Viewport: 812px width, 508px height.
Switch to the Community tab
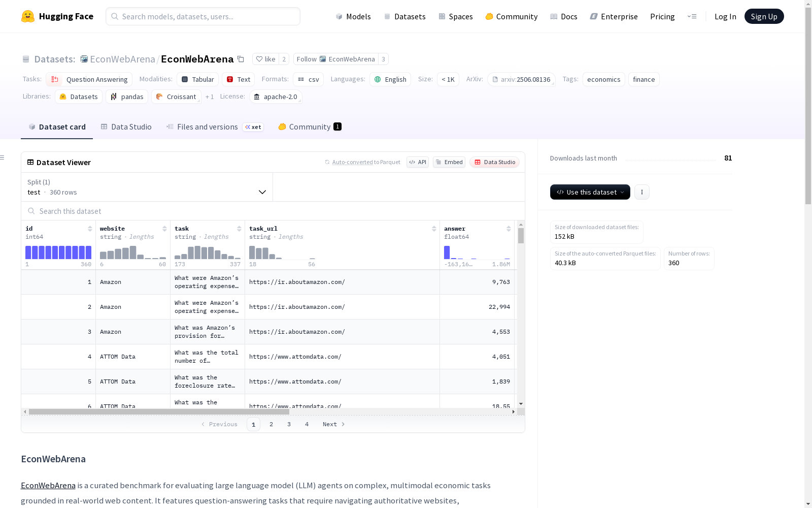coord(310,127)
